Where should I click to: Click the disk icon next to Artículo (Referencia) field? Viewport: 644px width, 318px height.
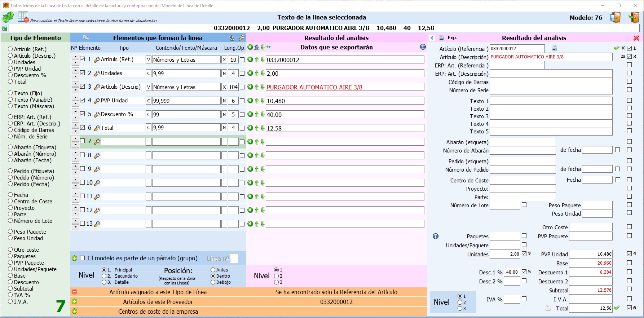click(x=555, y=48)
